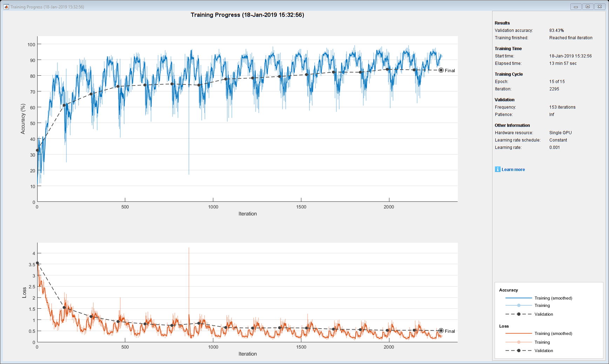Select the Validation accuracy value 83.43%
This screenshot has height=364, width=609.
(x=557, y=30)
